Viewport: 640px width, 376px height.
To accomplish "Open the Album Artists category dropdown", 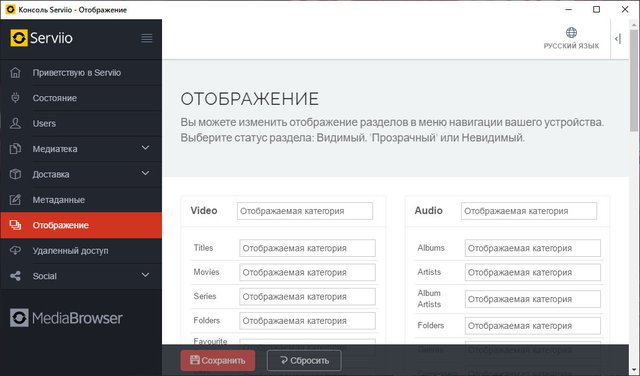I will click(533, 299).
